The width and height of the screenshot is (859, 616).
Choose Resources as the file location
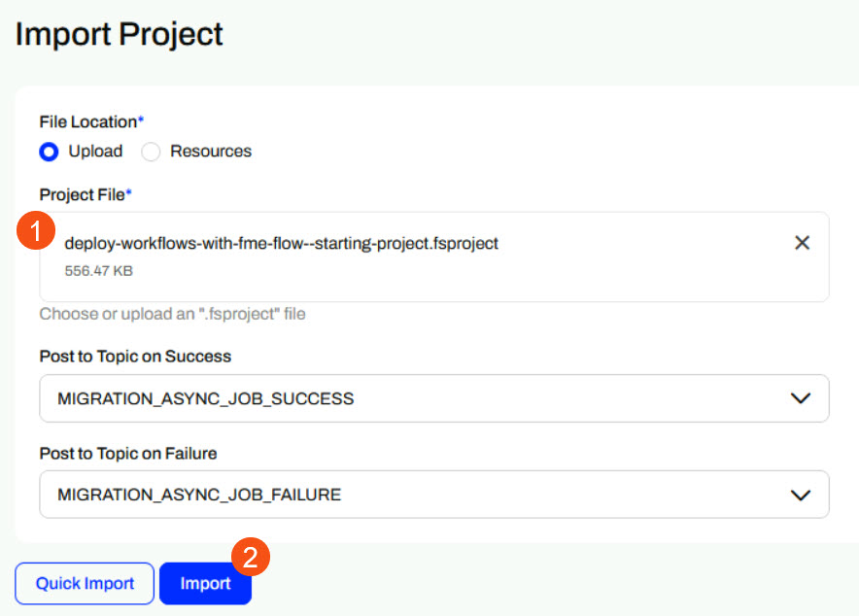pyautogui.click(x=151, y=152)
